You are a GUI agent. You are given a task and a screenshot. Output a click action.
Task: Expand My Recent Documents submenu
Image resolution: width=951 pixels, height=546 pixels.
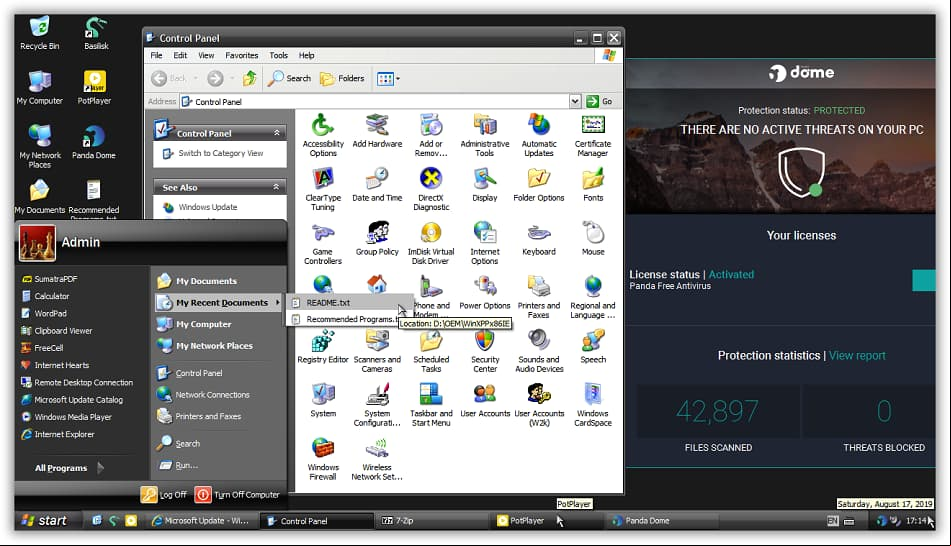pyautogui.click(x=219, y=302)
